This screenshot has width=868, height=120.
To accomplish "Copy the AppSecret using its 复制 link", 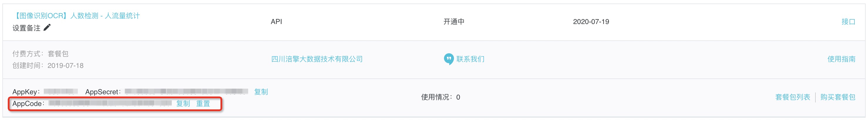I will [261, 92].
